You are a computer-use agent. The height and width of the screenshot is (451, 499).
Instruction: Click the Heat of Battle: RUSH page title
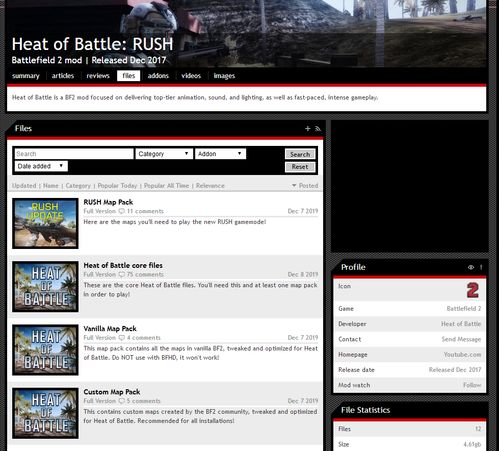[x=93, y=44]
